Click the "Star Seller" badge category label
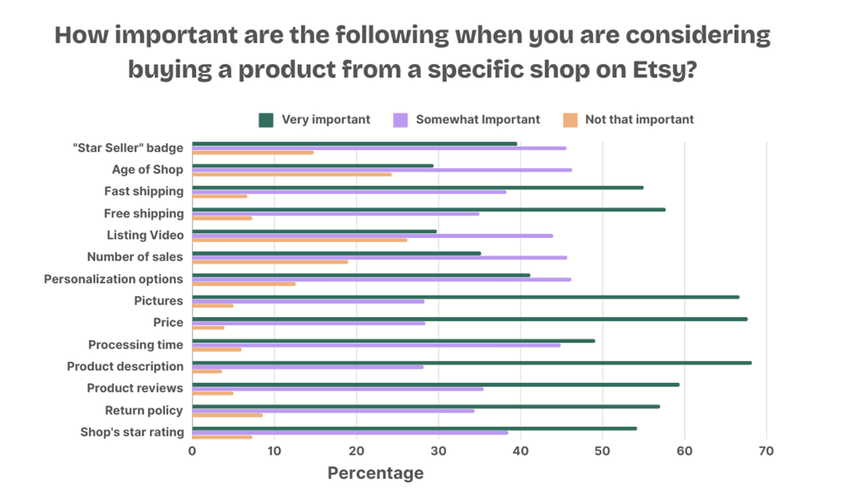 [128, 148]
